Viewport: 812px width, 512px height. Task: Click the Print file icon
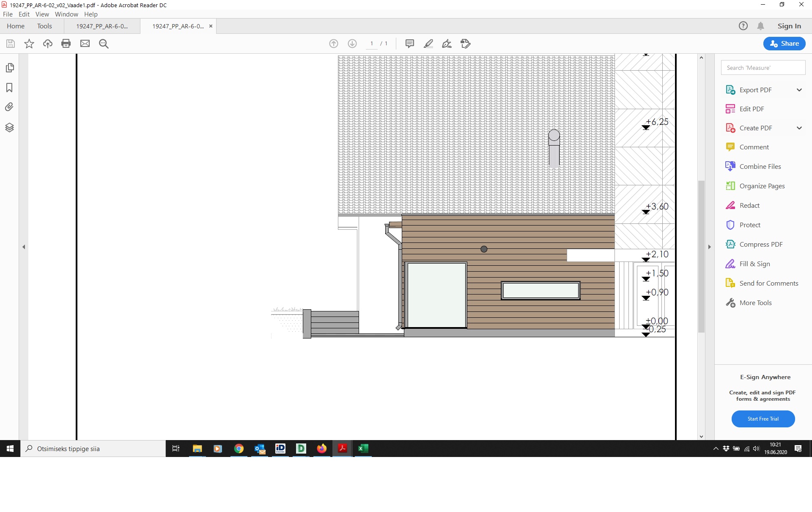(66, 44)
